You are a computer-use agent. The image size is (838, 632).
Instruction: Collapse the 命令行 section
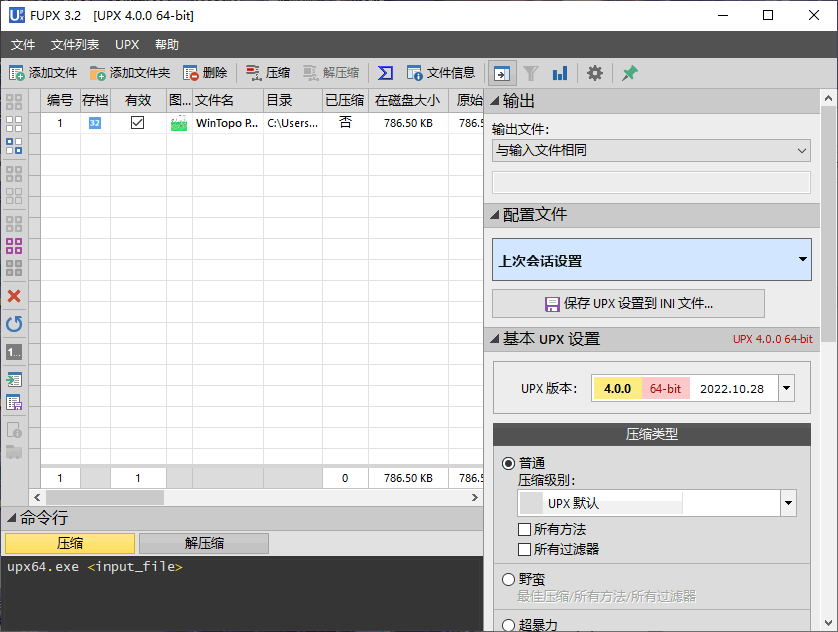click(x=11, y=518)
